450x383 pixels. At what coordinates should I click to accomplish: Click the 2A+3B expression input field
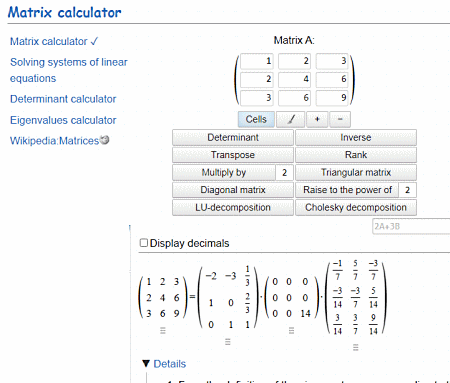(x=411, y=226)
